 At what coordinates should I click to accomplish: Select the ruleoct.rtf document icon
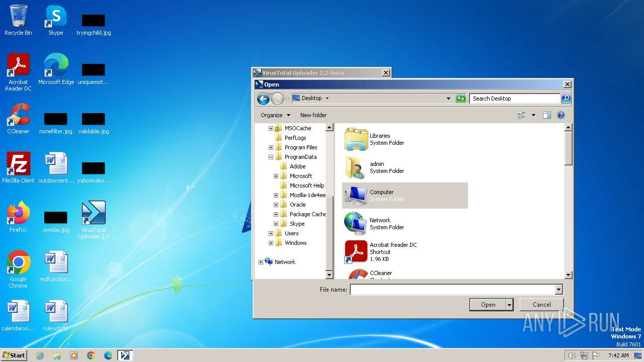click(56, 316)
